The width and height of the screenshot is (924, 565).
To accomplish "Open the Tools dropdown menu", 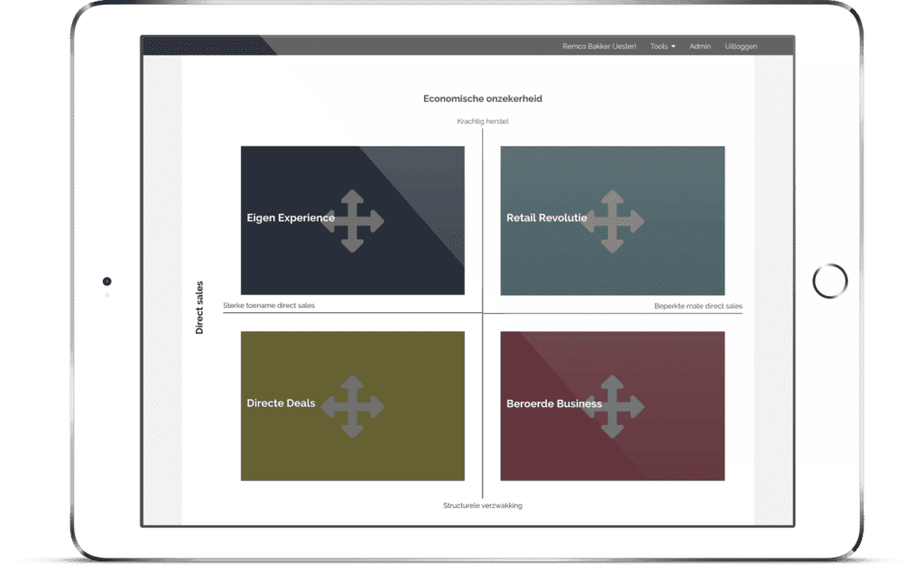I will click(x=662, y=46).
